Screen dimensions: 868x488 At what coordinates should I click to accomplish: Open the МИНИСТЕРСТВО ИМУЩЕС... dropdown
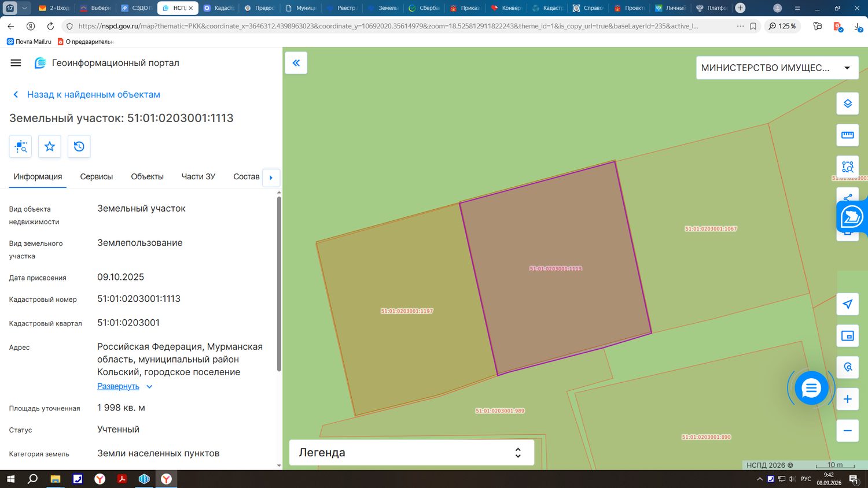tap(777, 68)
